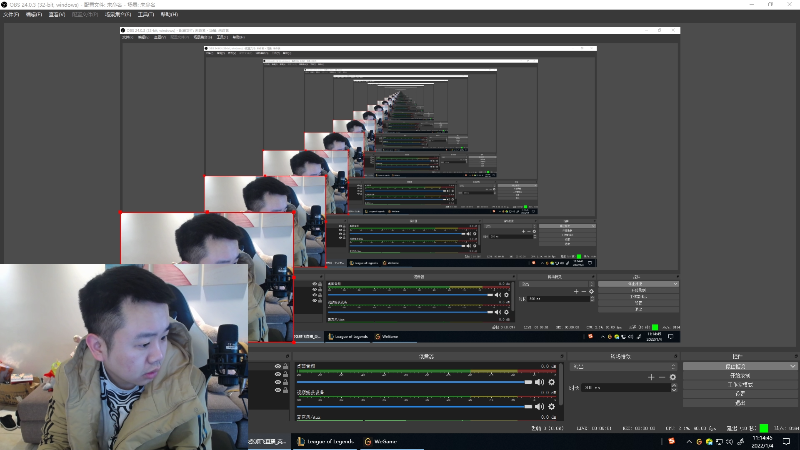
Task: Toggle visibility eye of the second source row
Action: click(278, 374)
